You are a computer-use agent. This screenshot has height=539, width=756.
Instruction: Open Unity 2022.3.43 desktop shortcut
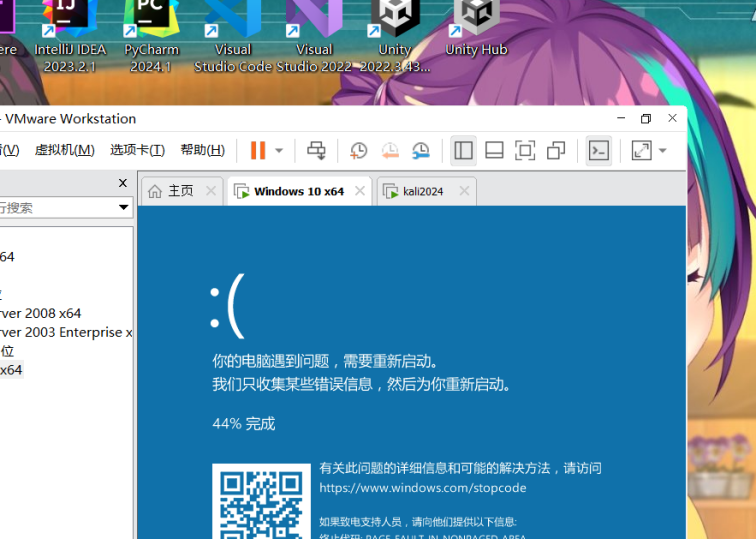[x=395, y=36]
